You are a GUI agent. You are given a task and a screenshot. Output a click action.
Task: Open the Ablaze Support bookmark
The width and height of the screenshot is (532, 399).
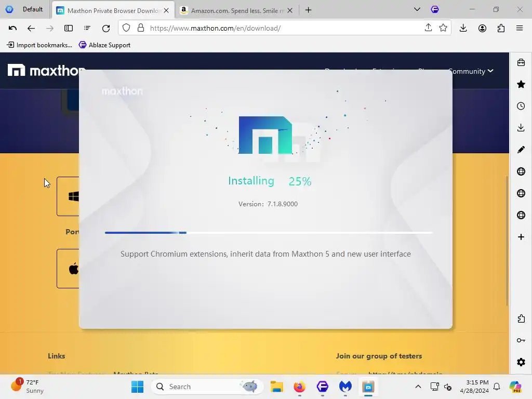(x=104, y=45)
